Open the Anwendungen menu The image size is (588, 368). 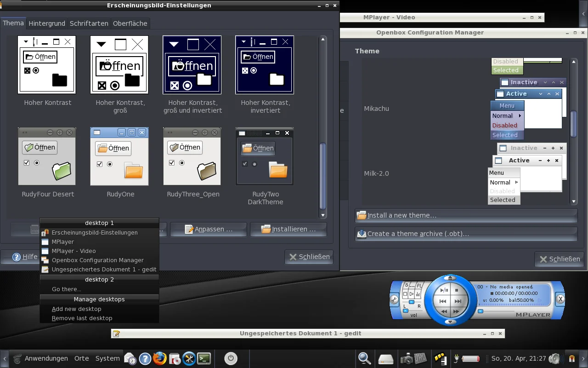(46, 358)
